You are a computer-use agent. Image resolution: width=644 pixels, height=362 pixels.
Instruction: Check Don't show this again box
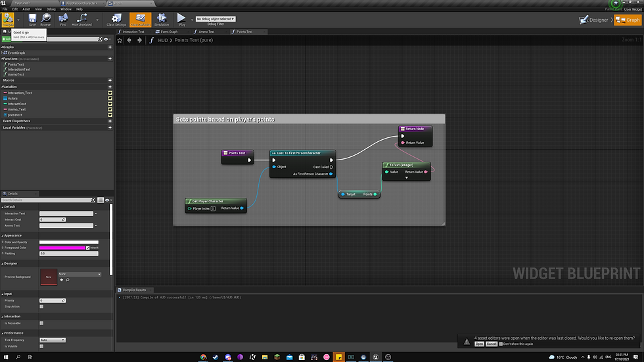pyautogui.click(x=501, y=344)
